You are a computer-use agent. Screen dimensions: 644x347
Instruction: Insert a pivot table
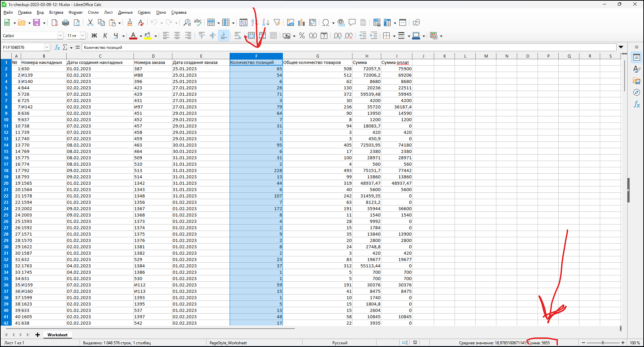pyautogui.click(x=313, y=23)
